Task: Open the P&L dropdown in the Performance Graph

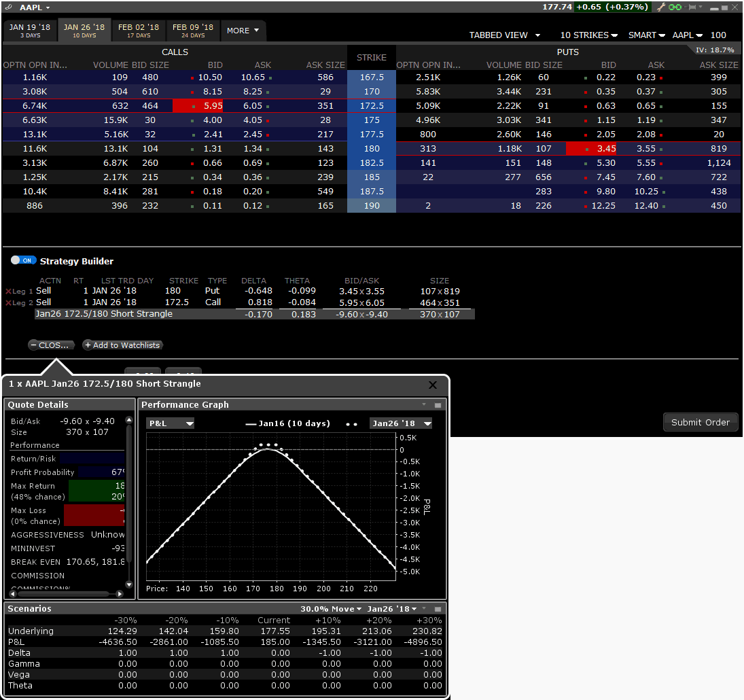Action: click(169, 423)
